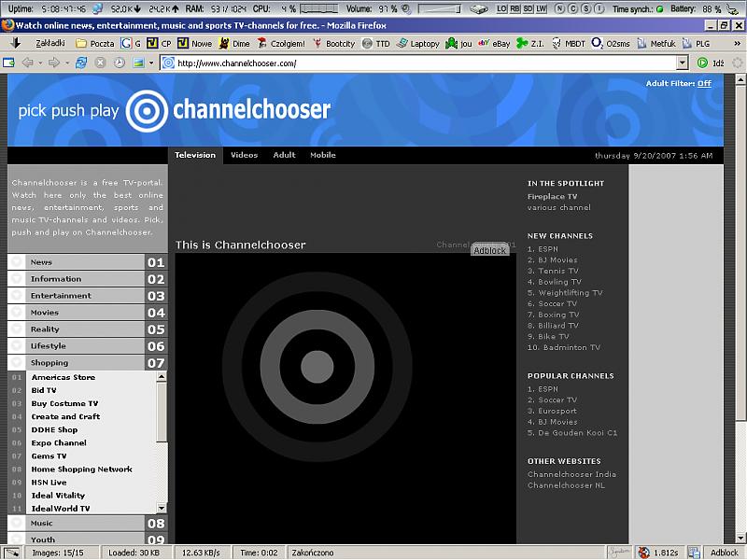
Task: Go forward with the Forward arrow button
Action: click(x=54, y=63)
